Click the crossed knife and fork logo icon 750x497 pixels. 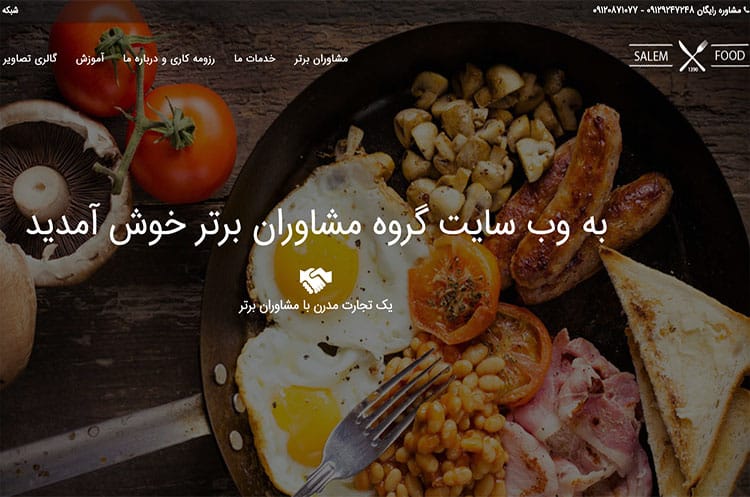[692, 56]
